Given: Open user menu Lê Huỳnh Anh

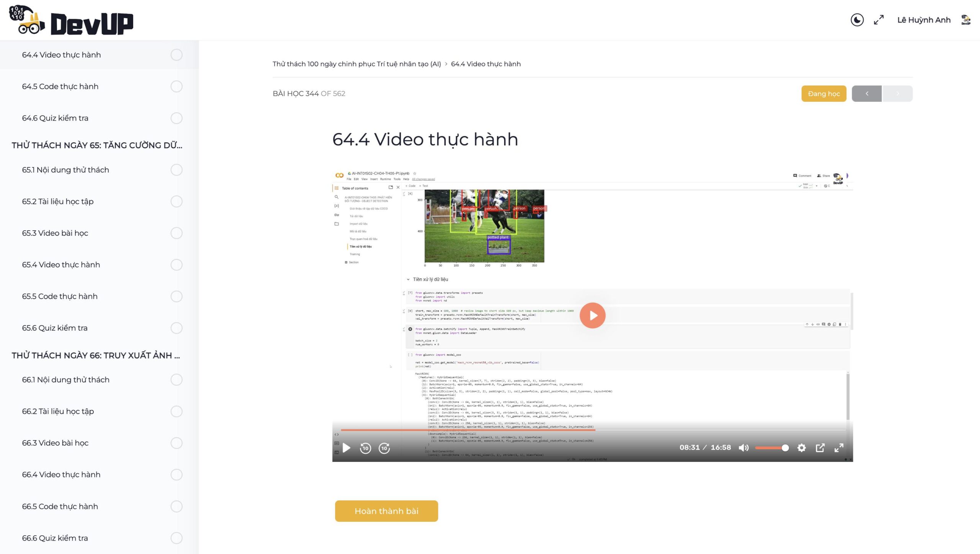Looking at the screenshot, I should click(924, 20).
